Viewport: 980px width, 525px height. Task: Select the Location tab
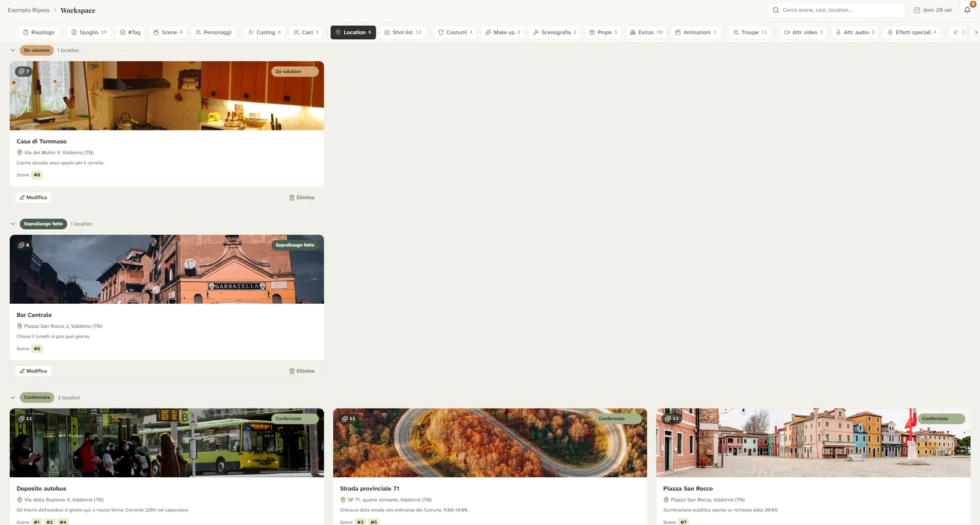pyautogui.click(x=353, y=32)
